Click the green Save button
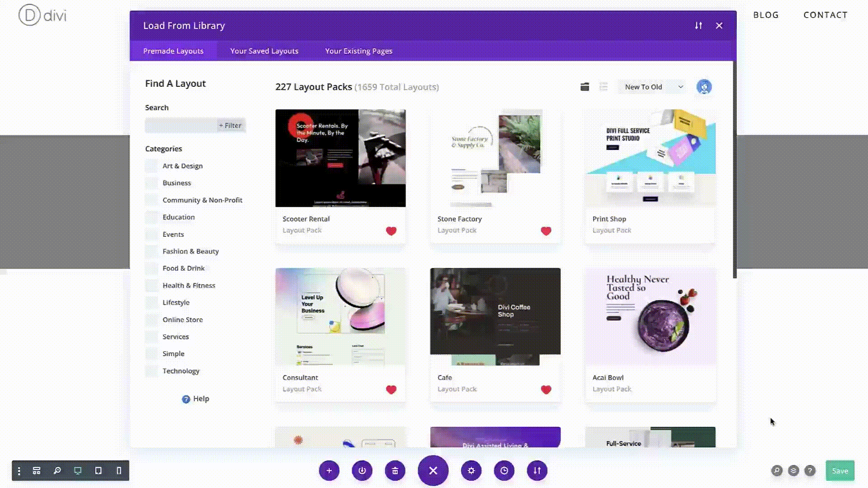 (840, 471)
